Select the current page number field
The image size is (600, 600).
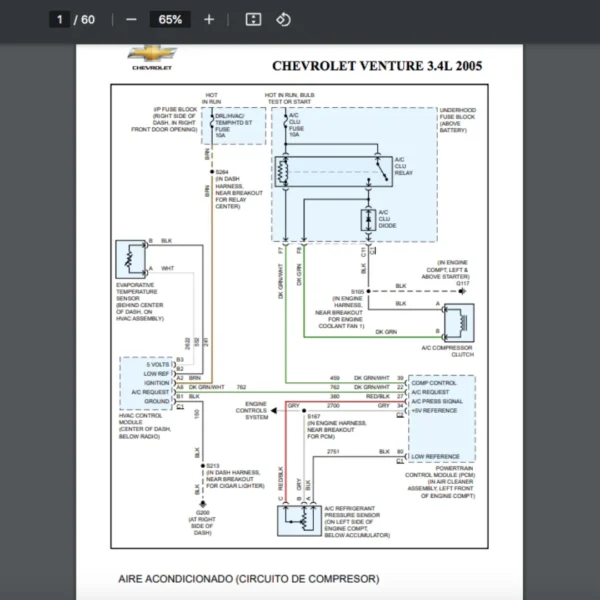coord(60,19)
